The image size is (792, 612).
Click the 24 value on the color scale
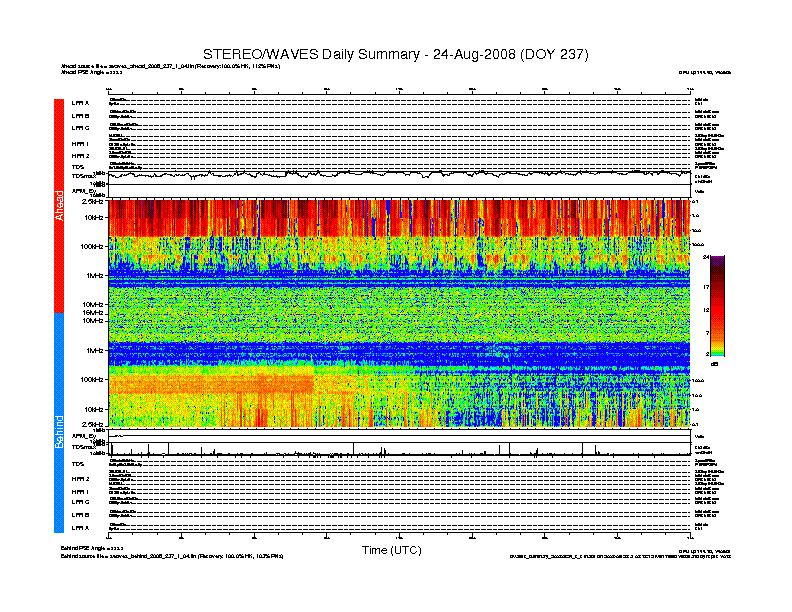pyautogui.click(x=706, y=258)
